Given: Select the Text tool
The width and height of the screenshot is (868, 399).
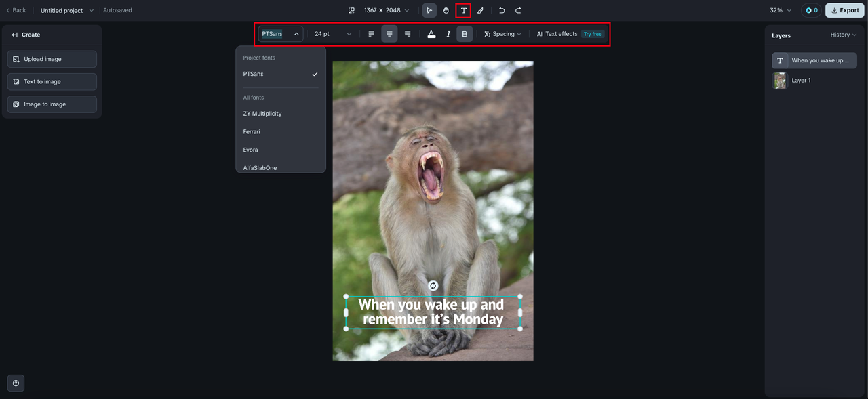Looking at the screenshot, I should 463,10.
